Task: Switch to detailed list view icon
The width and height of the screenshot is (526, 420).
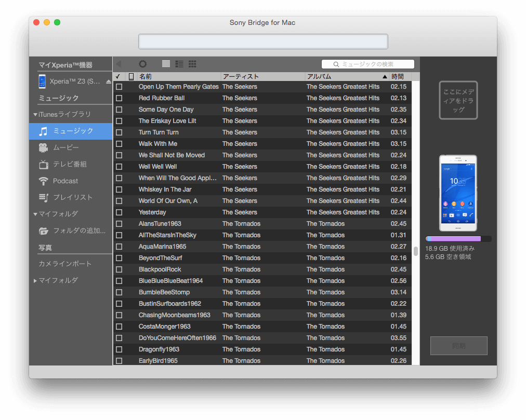Action: (x=179, y=64)
